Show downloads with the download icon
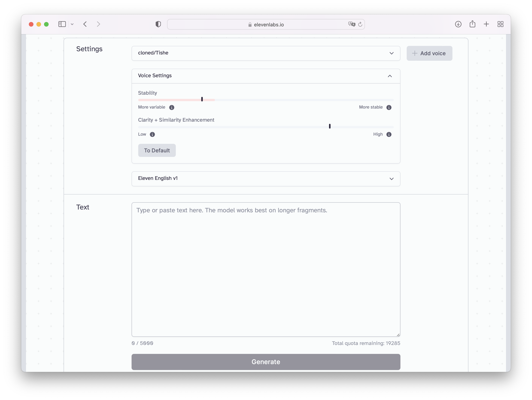Image resolution: width=532 pixels, height=400 pixels. pos(458,24)
